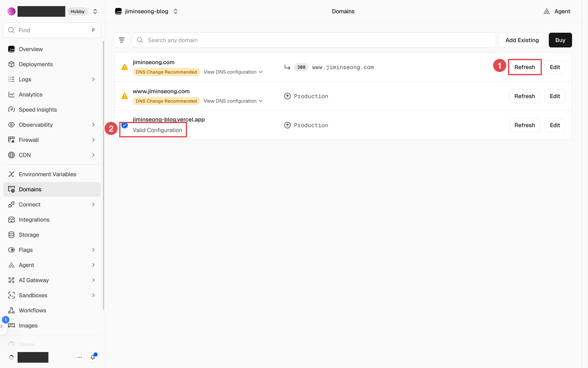
Task: Click Production label in www.jiminseong.com row
Action: tap(311, 96)
